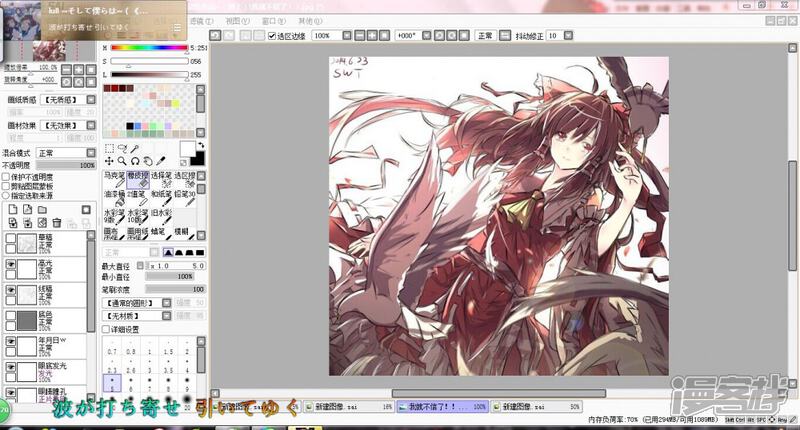Image resolution: width=800 pixels, height=430 pixels.
Task: Choose the 选择笔 selection pen
Action: coord(161,179)
